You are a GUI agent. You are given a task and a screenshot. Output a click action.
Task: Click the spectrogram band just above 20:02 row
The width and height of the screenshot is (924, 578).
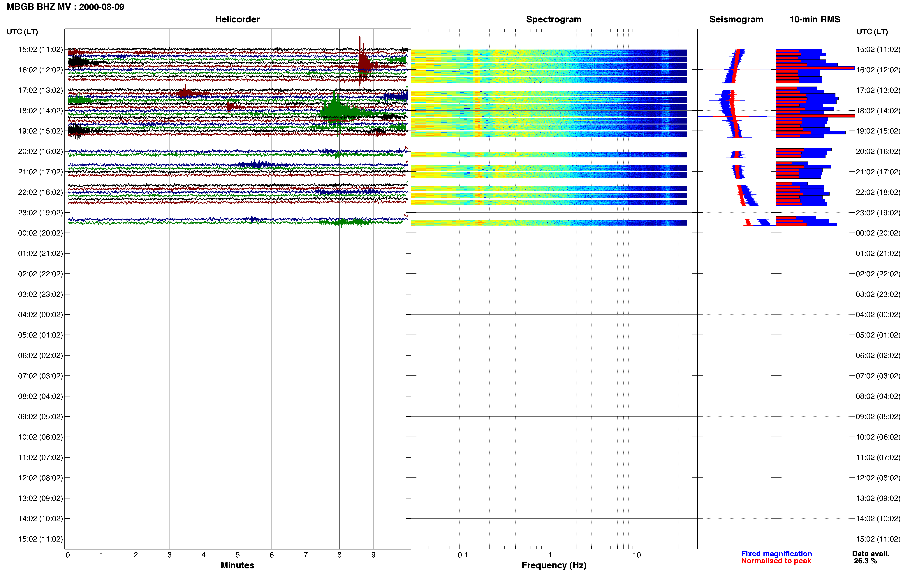pos(549,154)
